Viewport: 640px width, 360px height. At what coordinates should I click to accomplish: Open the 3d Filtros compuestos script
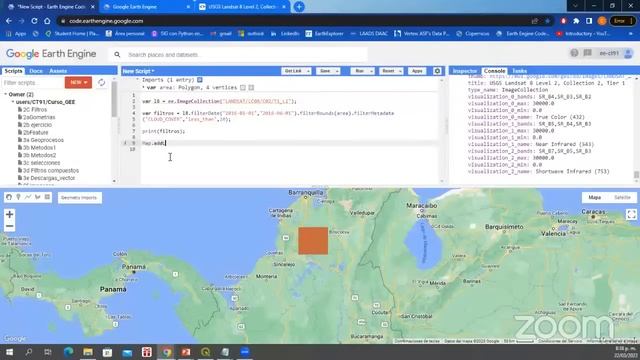click(51, 171)
